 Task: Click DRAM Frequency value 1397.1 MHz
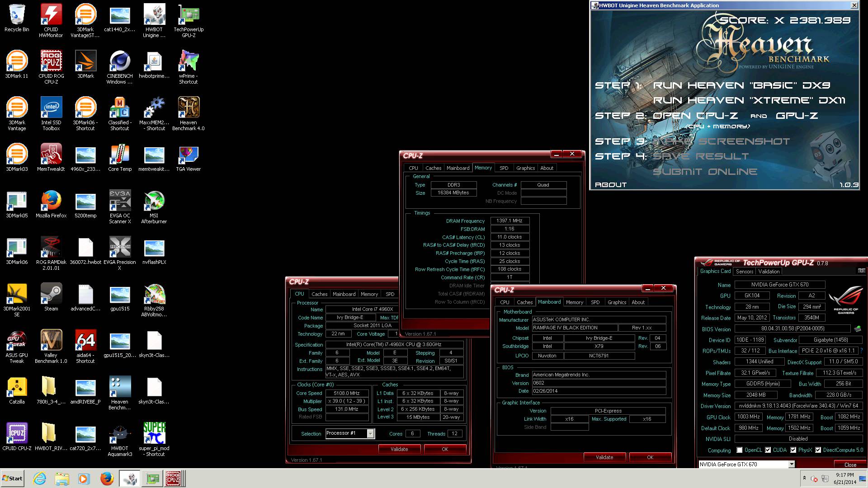510,221
